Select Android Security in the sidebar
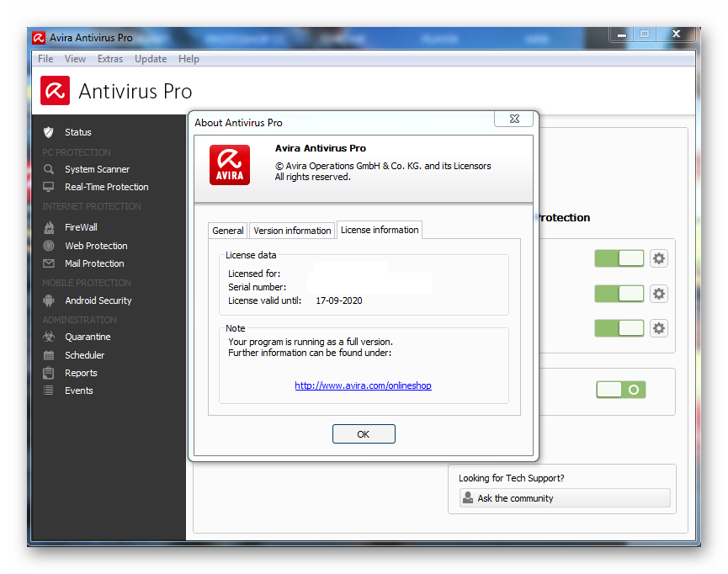 tap(98, 300)
